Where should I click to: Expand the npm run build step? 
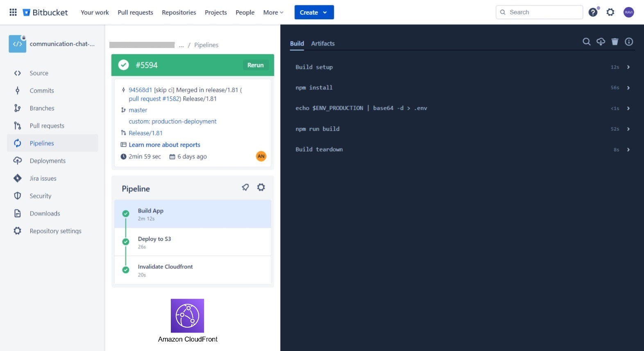(628, 129)
